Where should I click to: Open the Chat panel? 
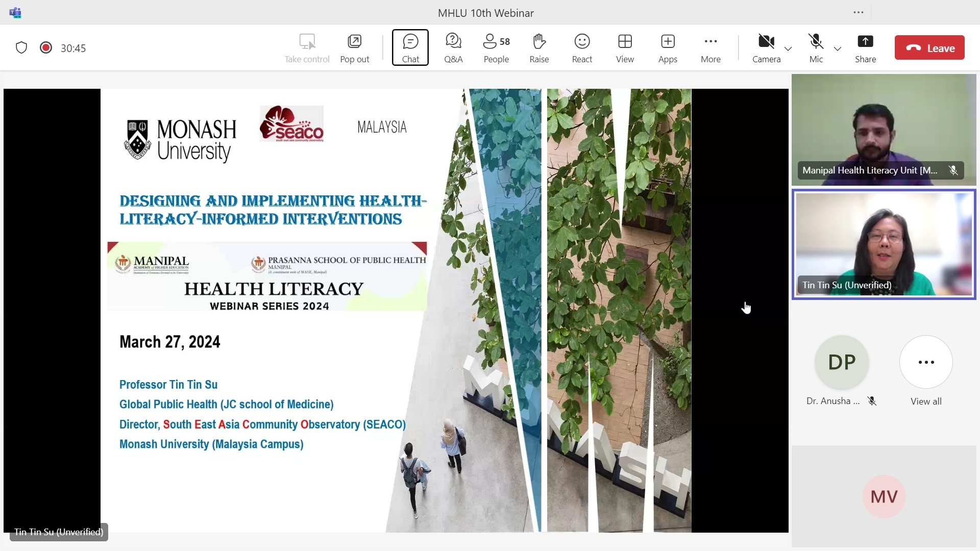click(x=410, y=47)
